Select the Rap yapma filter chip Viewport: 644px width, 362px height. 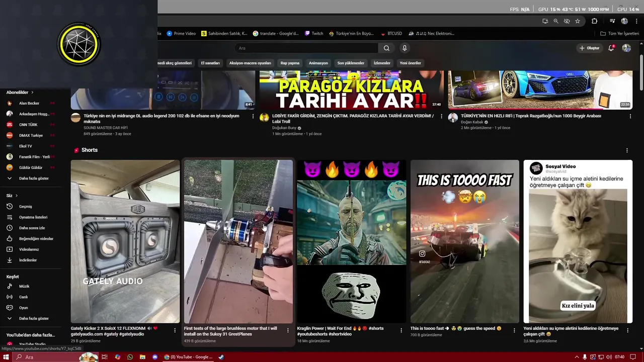tap(290, 63)
